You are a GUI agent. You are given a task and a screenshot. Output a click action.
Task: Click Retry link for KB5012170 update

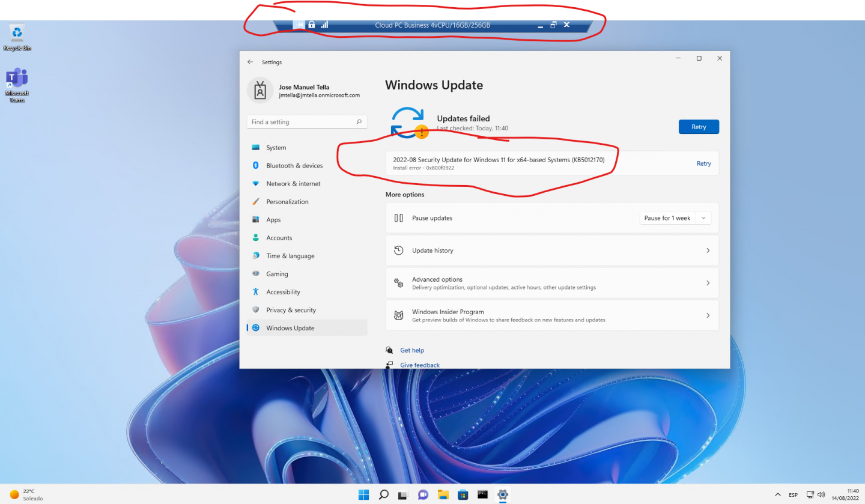click(x=703, y=163)
